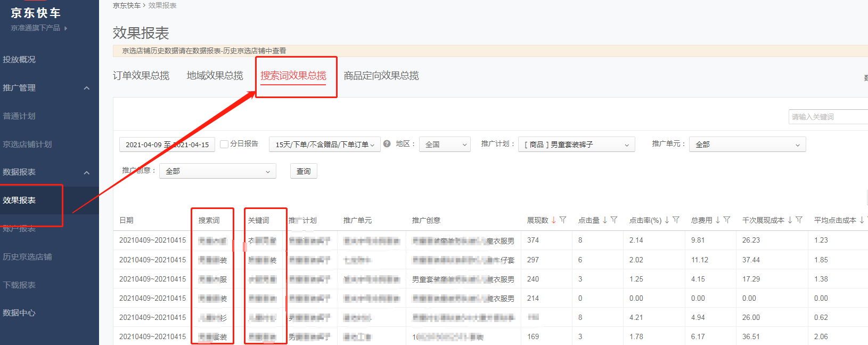Switch to the 商品定向效果总揽 tab
The width and height of the screenshot is (868, 345).
(x=381, y=76)
